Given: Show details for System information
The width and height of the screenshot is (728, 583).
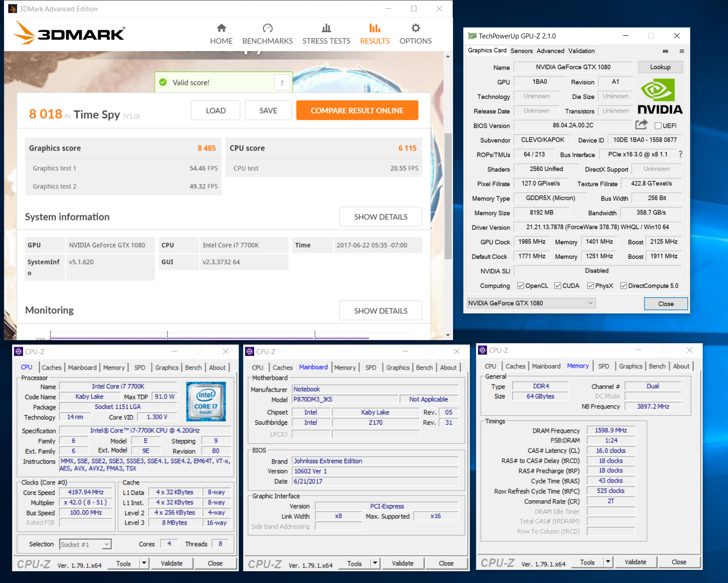Looking at the screenshot, I should pos(381,217).
